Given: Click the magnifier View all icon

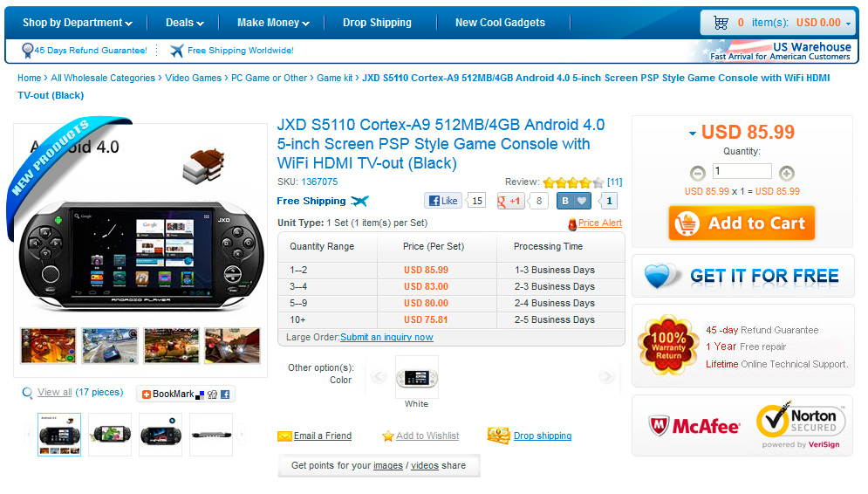Looking at the screenshot, I should [27, 393].
